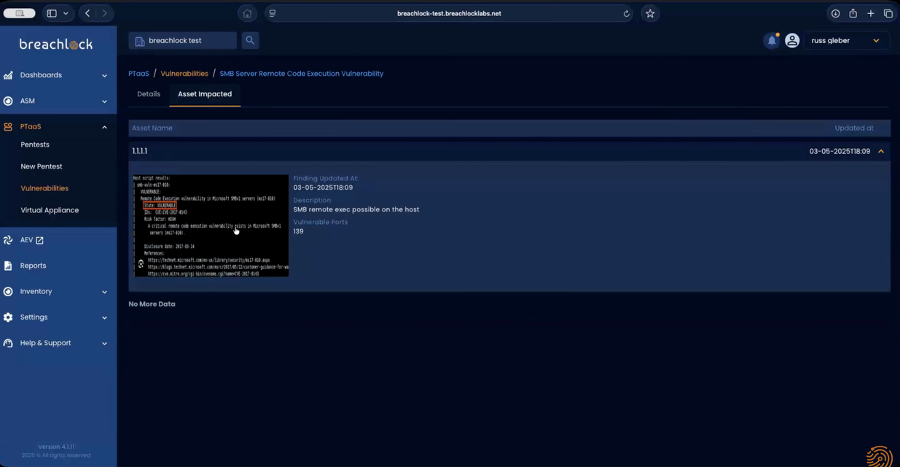Select asset name 1.1.1.1

139,151
